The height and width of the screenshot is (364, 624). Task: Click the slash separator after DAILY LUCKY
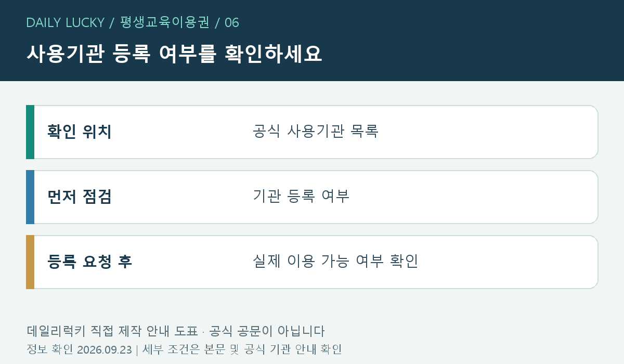point(112,23)
